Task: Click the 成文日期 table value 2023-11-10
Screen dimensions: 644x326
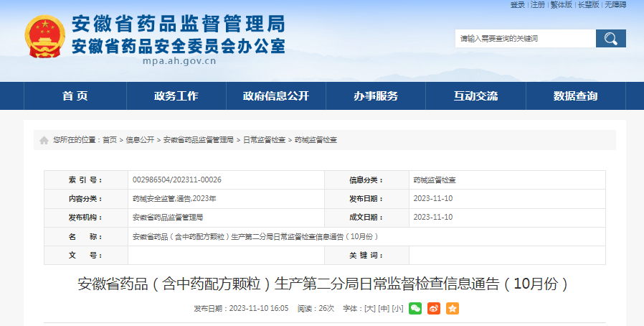Action: click(x=433, y=218)
